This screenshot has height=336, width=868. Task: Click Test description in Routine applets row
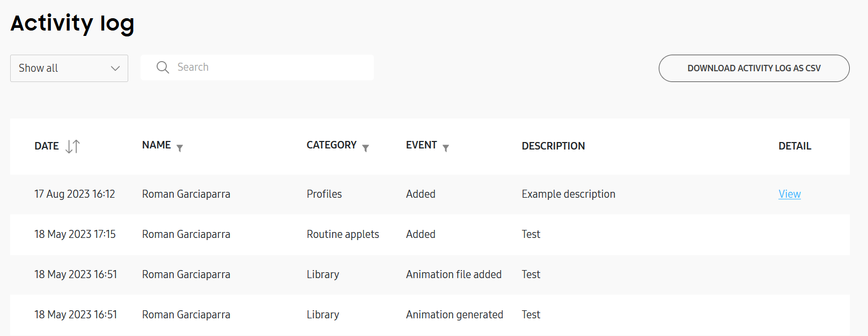click(531, 234)
